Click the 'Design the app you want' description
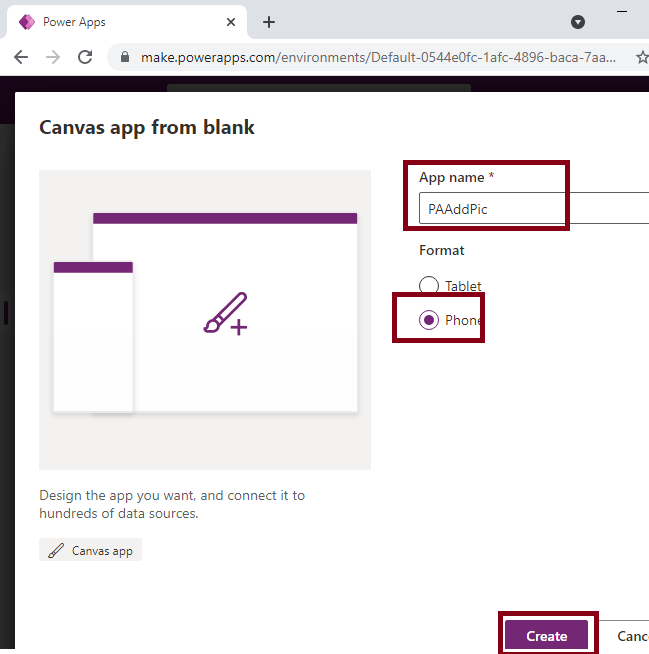649x654 pixels. pos(172,504)
